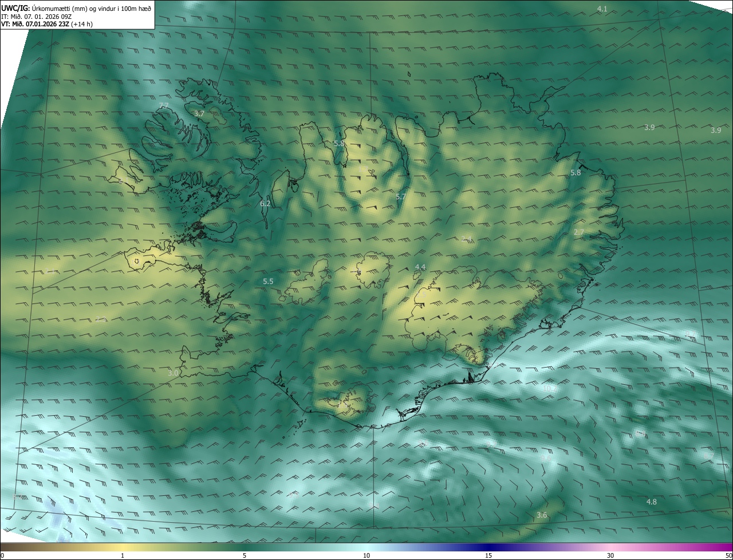The width and height of the screenshot is (733, 560).
Task: Click the 4.8 value label on the map
Action: pyautogui.click(x=652, y=502)
